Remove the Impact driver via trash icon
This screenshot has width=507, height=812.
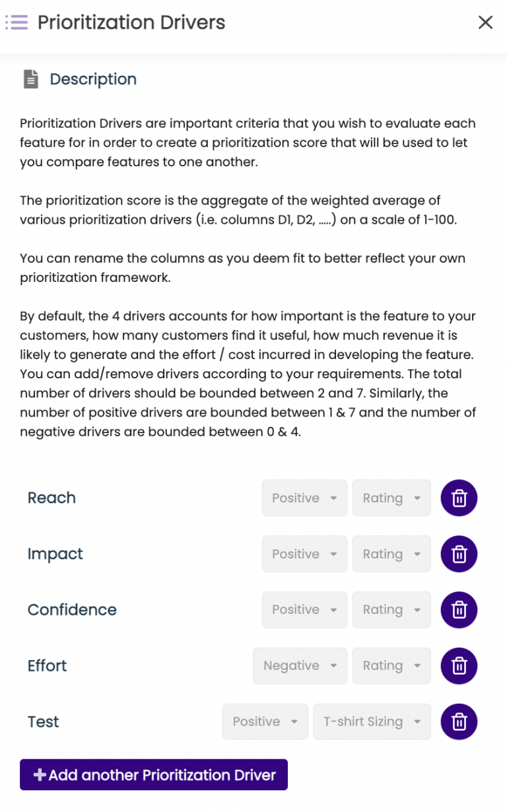click(x=459, y=554)
